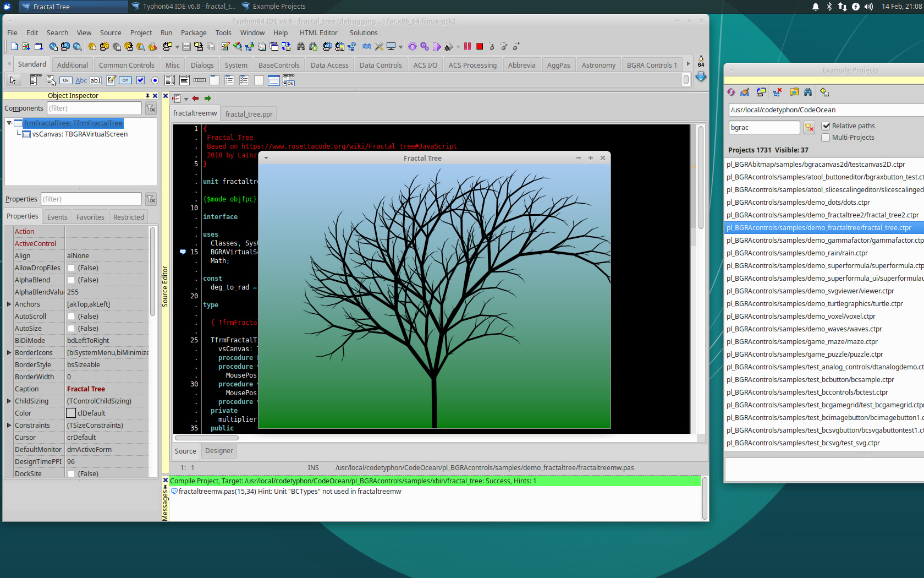Expand the ChildSizing property
This screenshot has width=924, height=578.
tap(9, 401)
